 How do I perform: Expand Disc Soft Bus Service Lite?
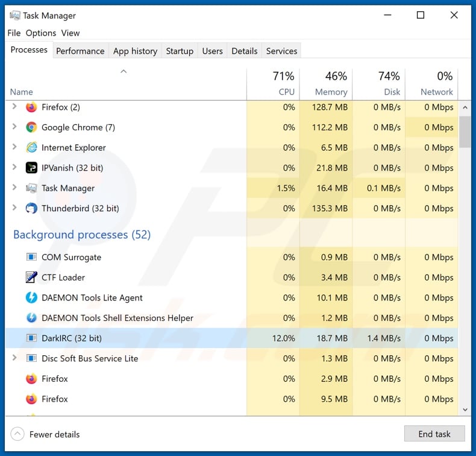14,358
